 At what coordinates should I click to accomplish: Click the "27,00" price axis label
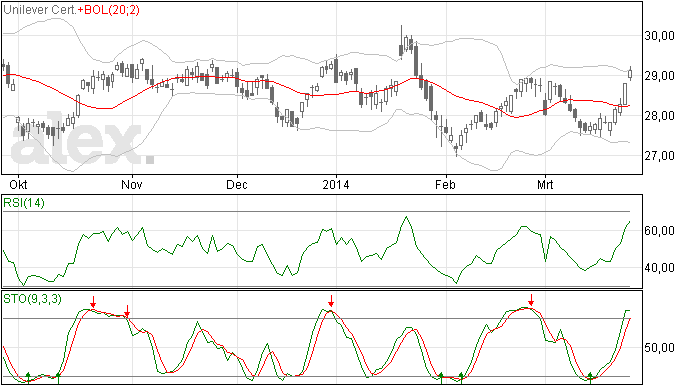659,156
